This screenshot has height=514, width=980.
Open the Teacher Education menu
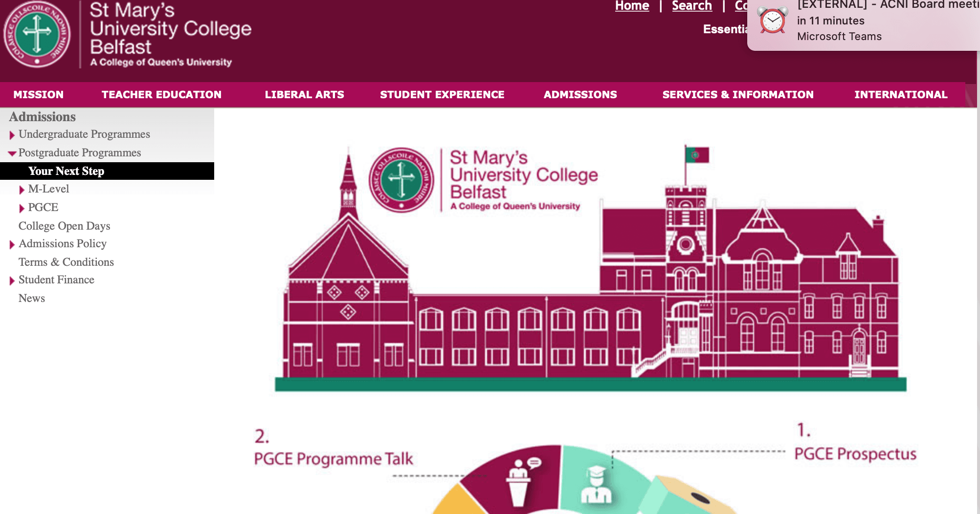(161, 95)
